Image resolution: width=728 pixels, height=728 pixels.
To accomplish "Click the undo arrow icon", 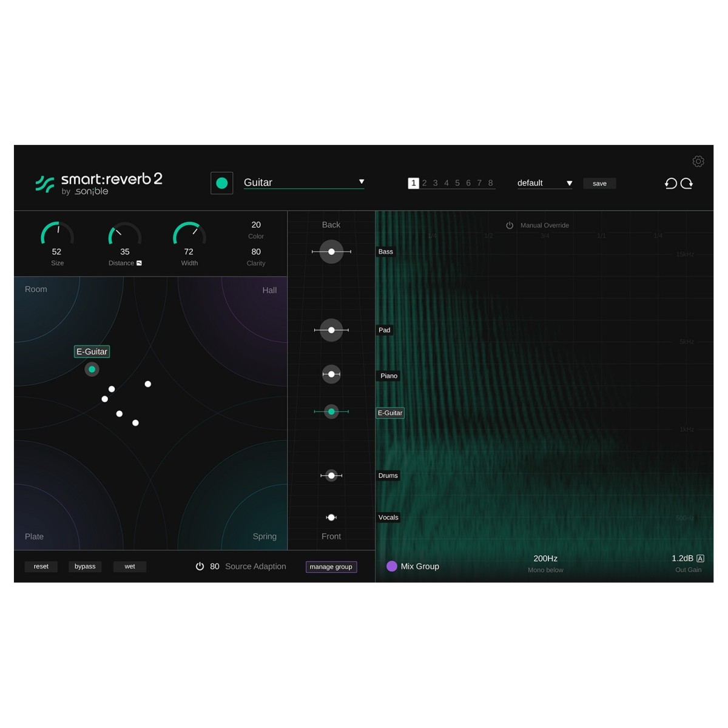I will point(670,183).
